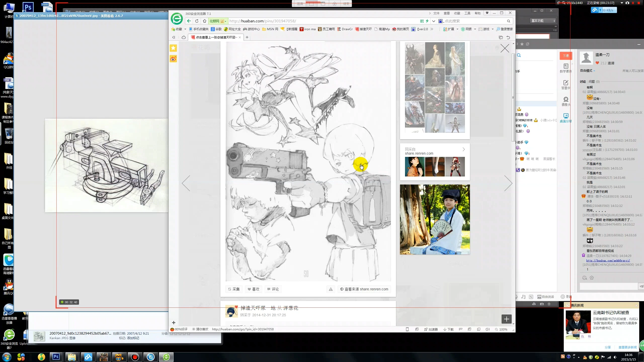Open the address bar history dropdown chevron
Image resolution: width=644 pixels, height=362 pixels.
click(434, 21)
